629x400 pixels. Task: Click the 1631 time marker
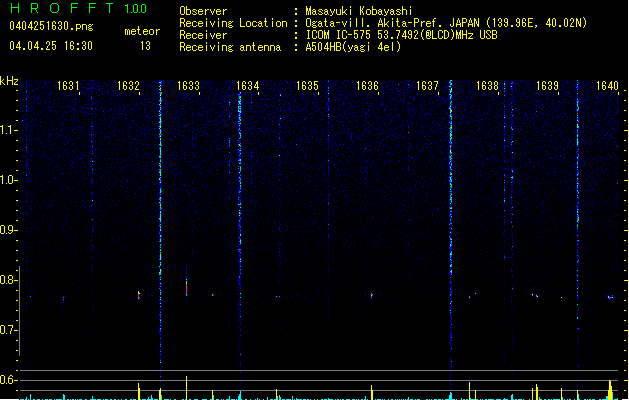[x=68, y=86]
